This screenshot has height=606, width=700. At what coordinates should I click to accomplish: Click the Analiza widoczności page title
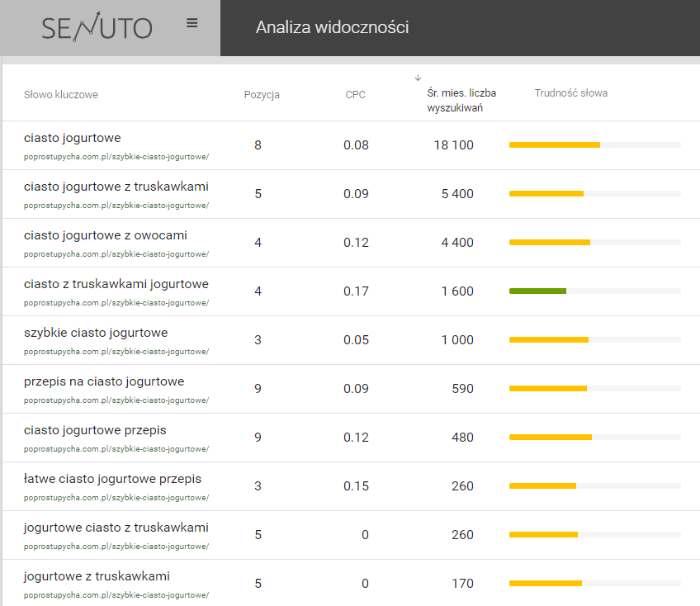click(332, 27)
